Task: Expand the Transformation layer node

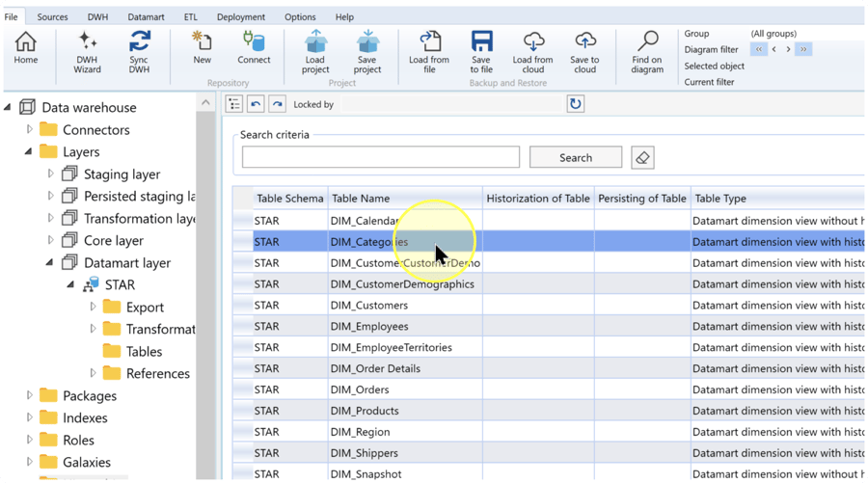Action: [50, 218]
